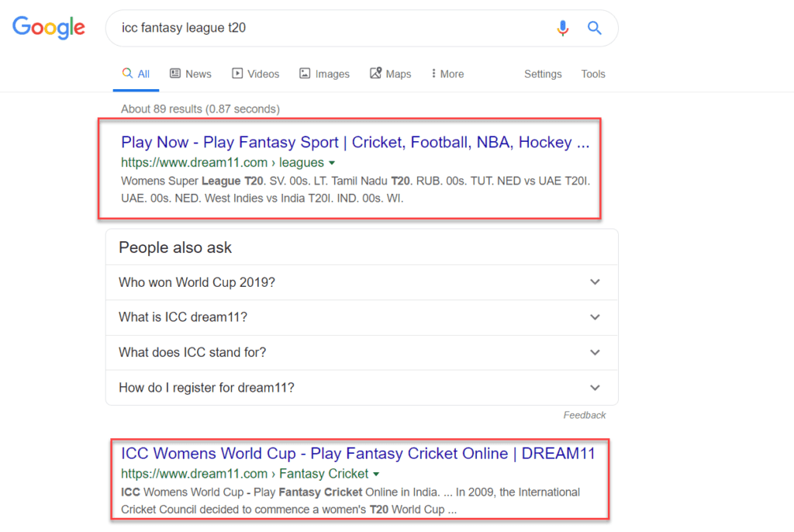This screenshot has width=794, height=532.
Task: Open dropdown arrow next to dream11 leagues URL
Action: click(332, 163)
